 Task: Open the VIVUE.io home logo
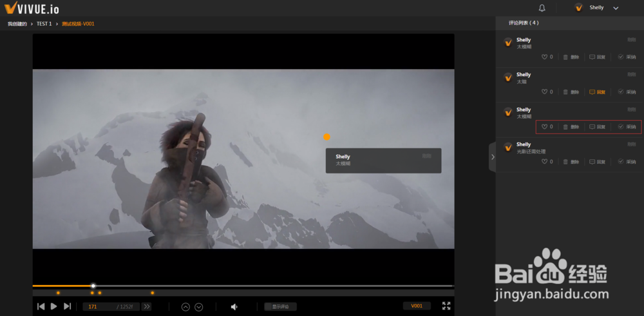32,7
